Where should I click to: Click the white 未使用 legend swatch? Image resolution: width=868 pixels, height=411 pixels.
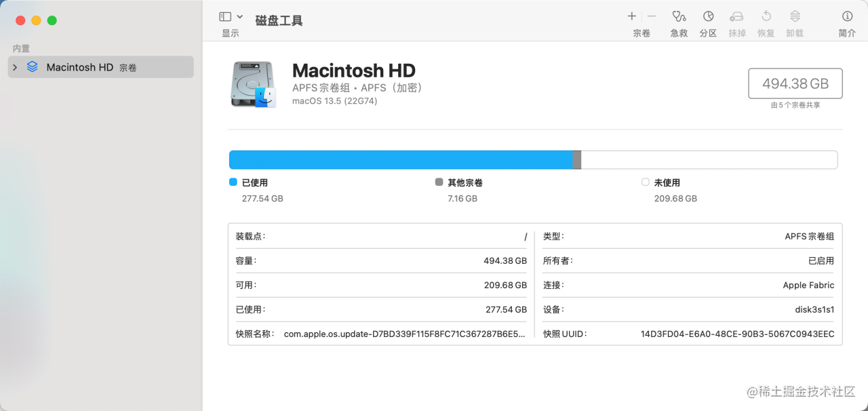[x=645, y=182]
